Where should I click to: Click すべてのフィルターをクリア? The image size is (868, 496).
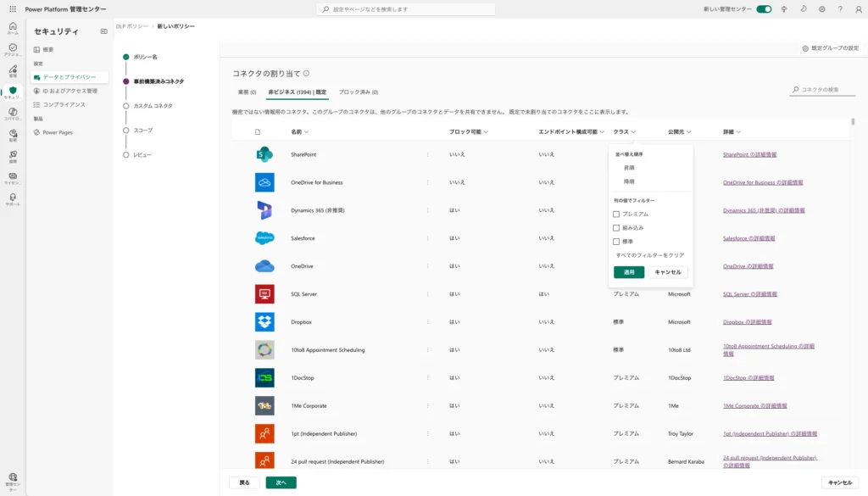point(650,255)
